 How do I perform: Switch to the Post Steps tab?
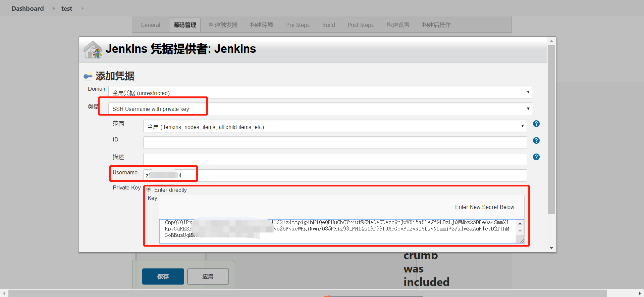pos(361,25)
